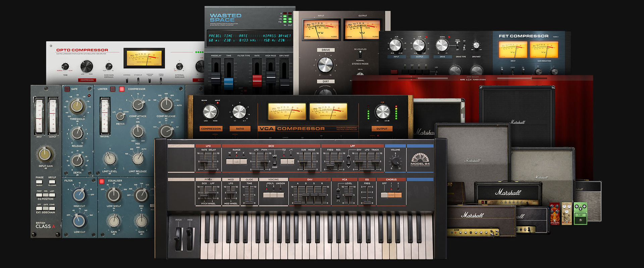This screenshot has width=644, height=268.
Task: Select the orange effects pedal
Action: coord(555,213)
